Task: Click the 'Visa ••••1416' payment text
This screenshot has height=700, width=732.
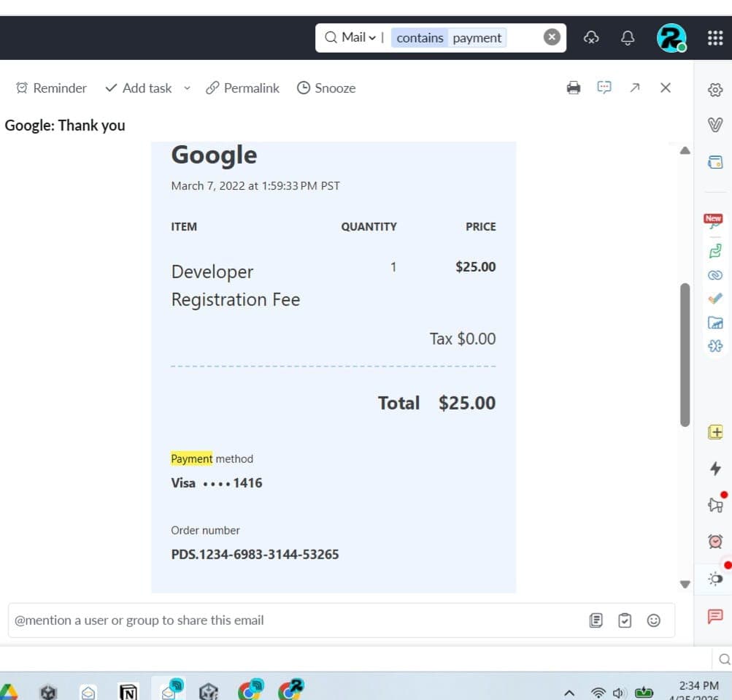Action: pyautogui.click(x=217, y=483)
